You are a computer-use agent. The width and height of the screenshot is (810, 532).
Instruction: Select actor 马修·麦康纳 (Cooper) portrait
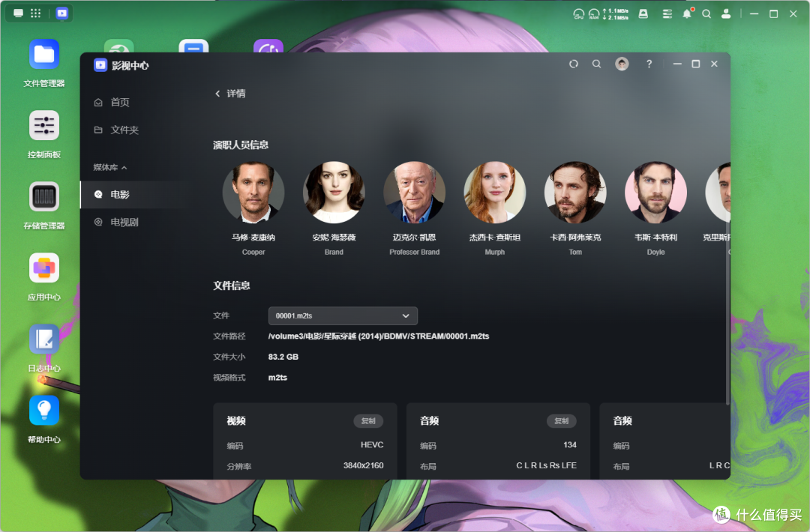click(x=253, y=193)
